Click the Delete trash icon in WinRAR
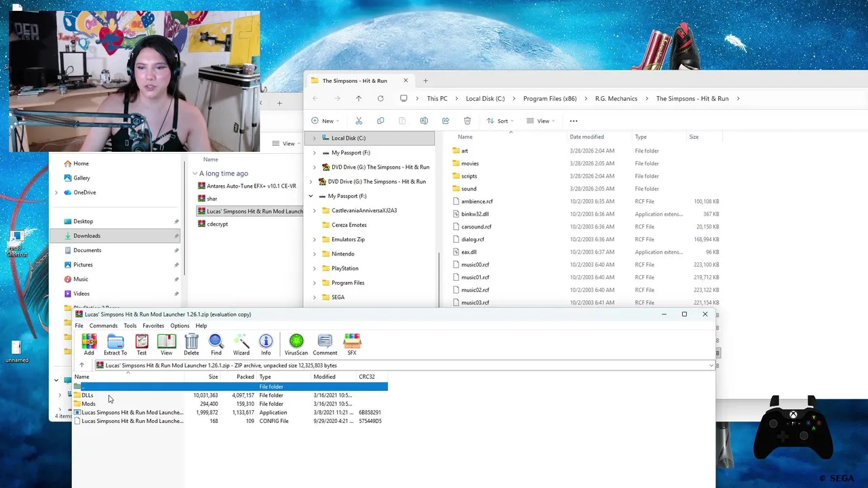Screen dimensions: 868x488 [x=191, y=344]
